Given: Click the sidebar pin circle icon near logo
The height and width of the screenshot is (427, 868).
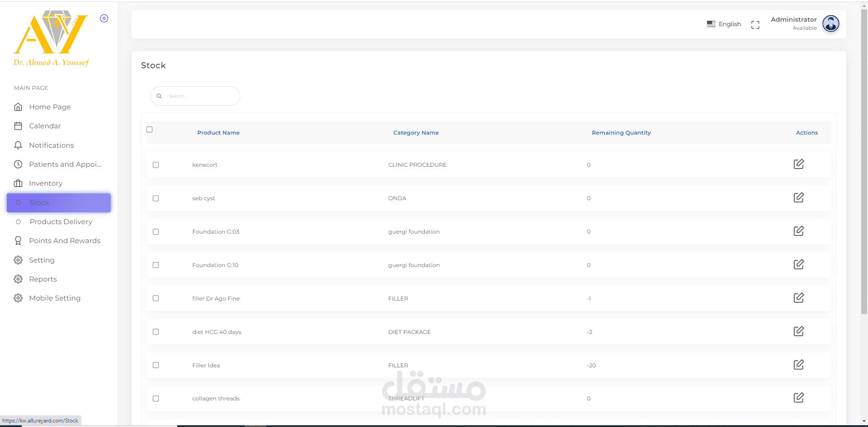Looking at the screenshot, I should (104, 19).
